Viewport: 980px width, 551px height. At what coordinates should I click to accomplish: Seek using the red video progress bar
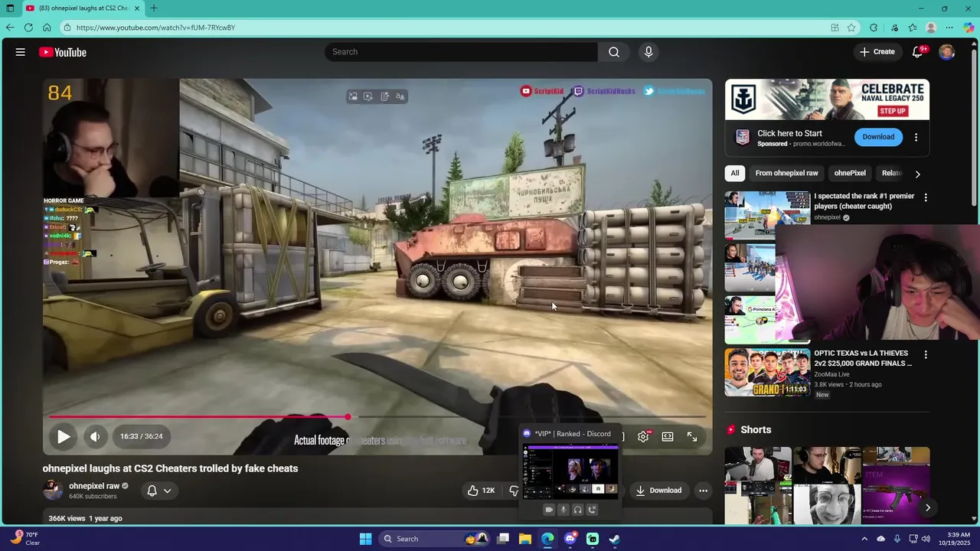pyautogui.click(x=377, y=417)
